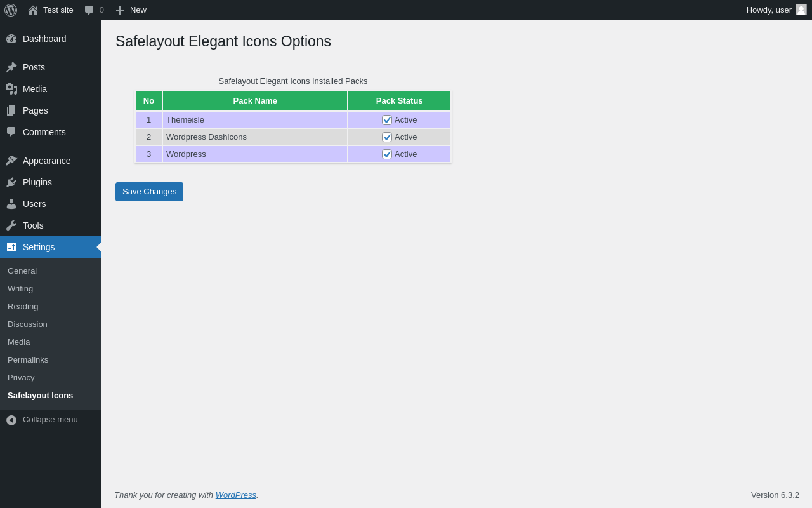
Task: Follow the WordPress footer link
Action: [236, 495]
